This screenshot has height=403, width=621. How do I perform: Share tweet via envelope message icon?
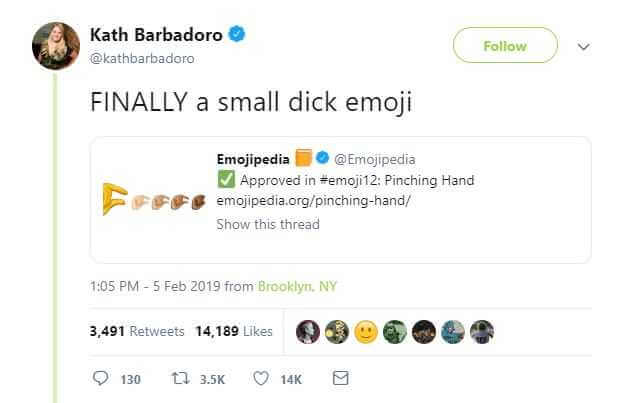tap(340, 379)
